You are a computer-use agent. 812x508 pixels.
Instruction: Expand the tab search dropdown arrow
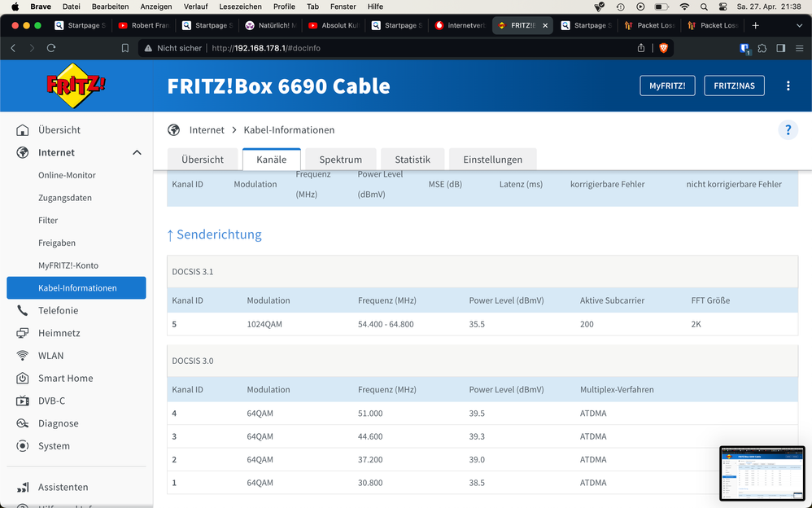pos(799,25)
